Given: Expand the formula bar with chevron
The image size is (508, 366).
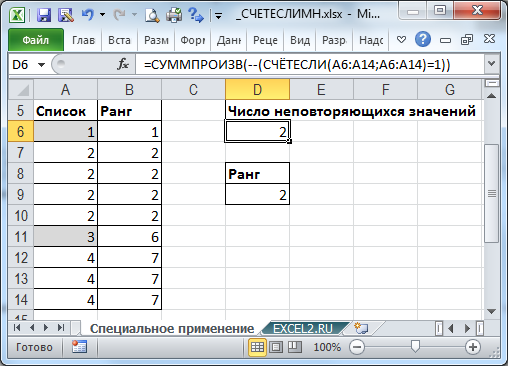Looking at the screenshot, I should point(491,64).
